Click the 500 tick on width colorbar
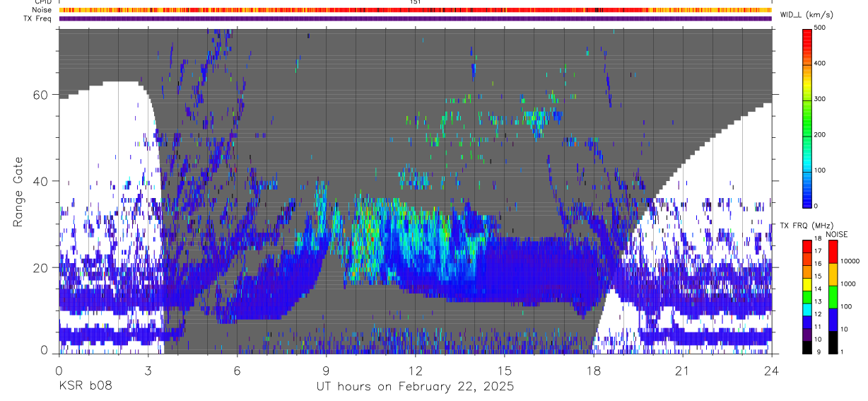 [821, 28]
